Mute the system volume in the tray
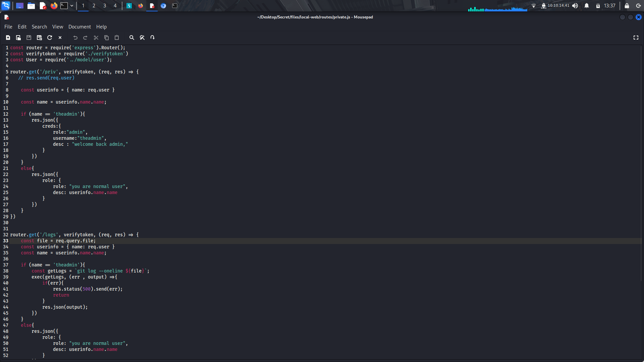Screen dimensions: 644x362 pyautogui.click(x=575, y=6)
